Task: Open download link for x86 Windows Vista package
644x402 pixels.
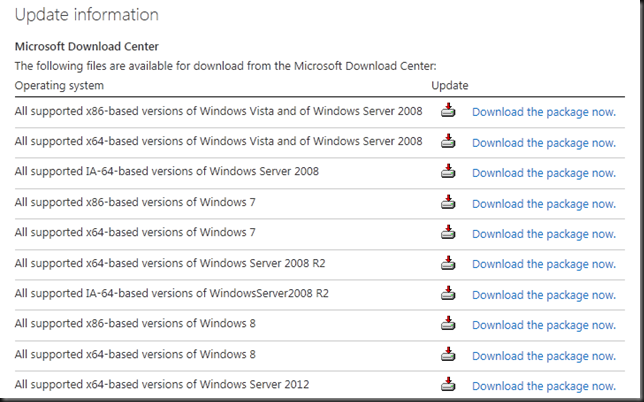Action: click(x=544, y=112)
